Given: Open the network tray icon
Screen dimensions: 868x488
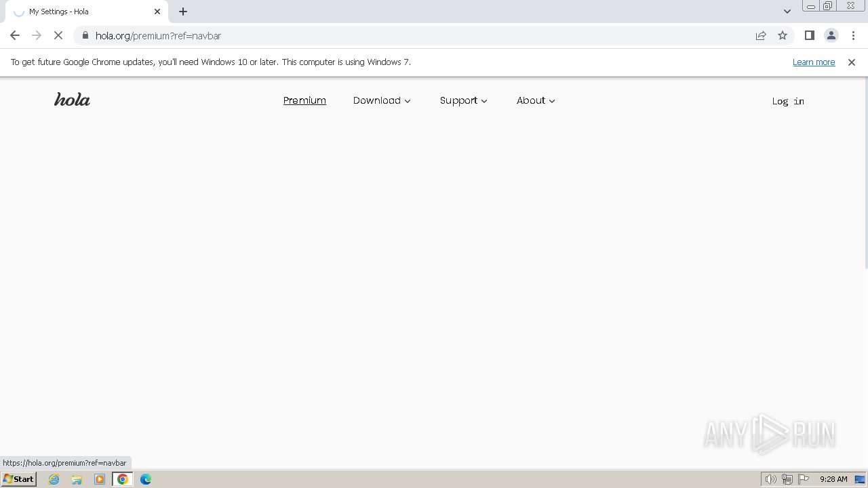Looking at the screenshot, I should click(787, 479).
